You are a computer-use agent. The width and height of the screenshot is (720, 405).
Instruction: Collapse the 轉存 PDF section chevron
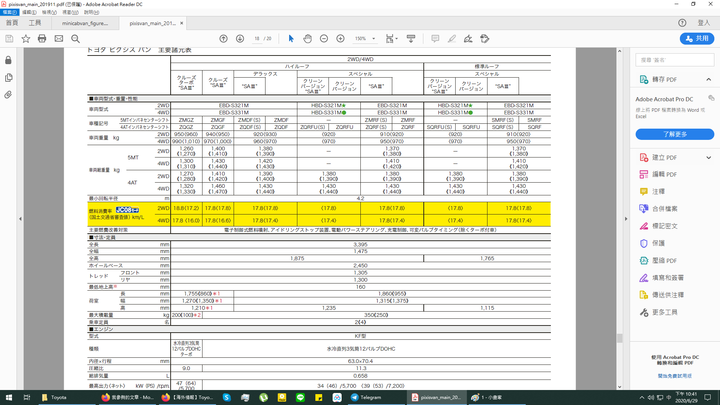tap(709, 79)
